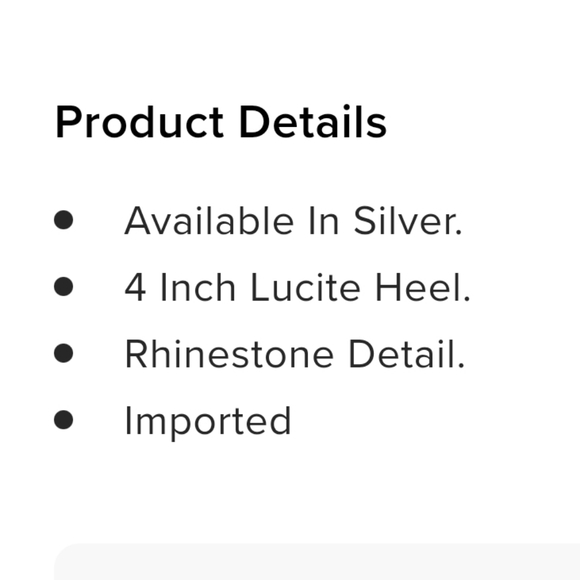Click the bullet beside Available In Silver
The height and width of the screenshot is (580, 580).
point(64,220)
